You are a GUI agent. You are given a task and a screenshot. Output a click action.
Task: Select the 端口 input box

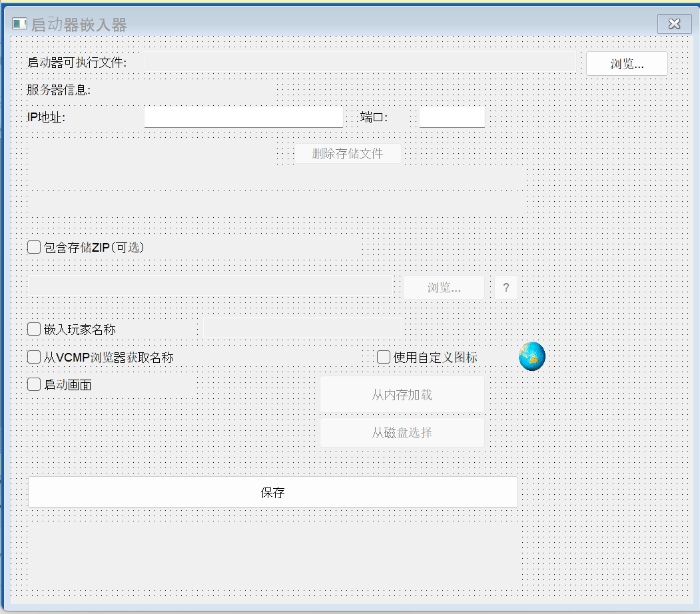pos(452,117)
